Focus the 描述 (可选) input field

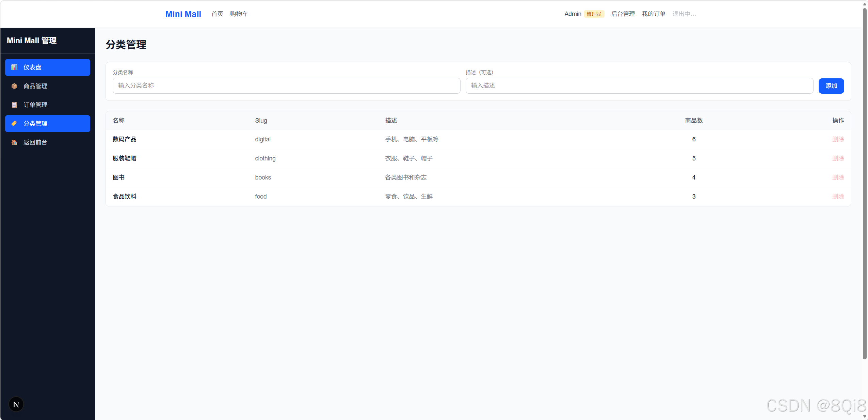point(640,85)
